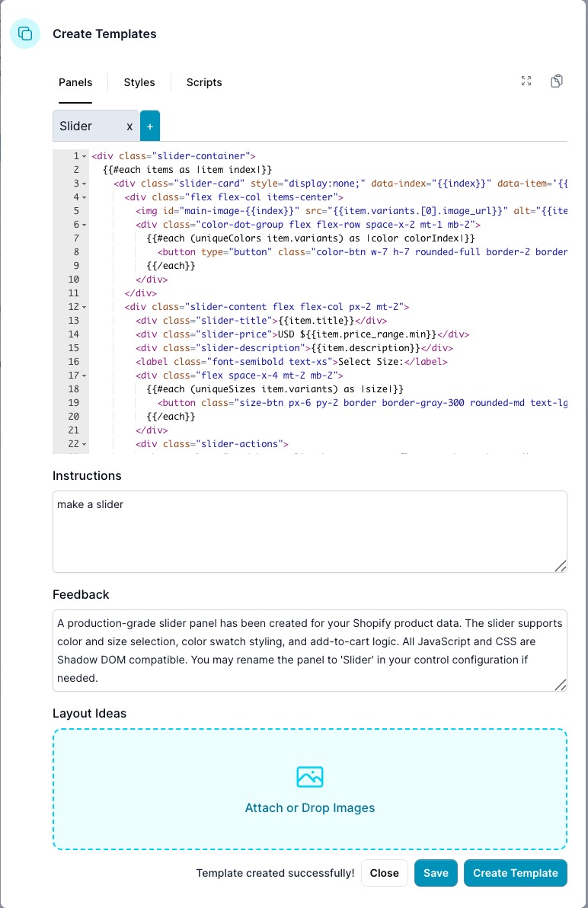Close the Slider panel tab with x

[x=129, y=126]
